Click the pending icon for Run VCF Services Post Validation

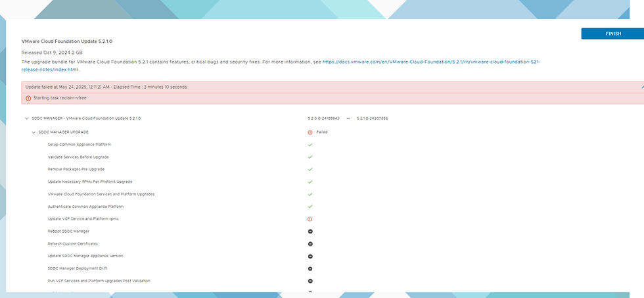click(x=310, y=281)
